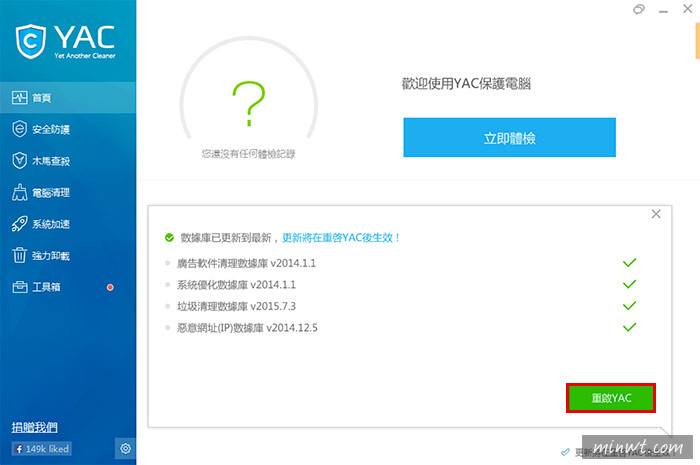Open the 首頁 home section
This screenshot has width=700, height=465.
pos(68,97)
